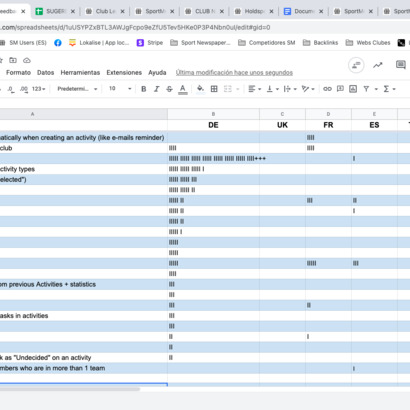410x410 pixels.
Task: Click the merge cells icon
Action: pos(228,89)
